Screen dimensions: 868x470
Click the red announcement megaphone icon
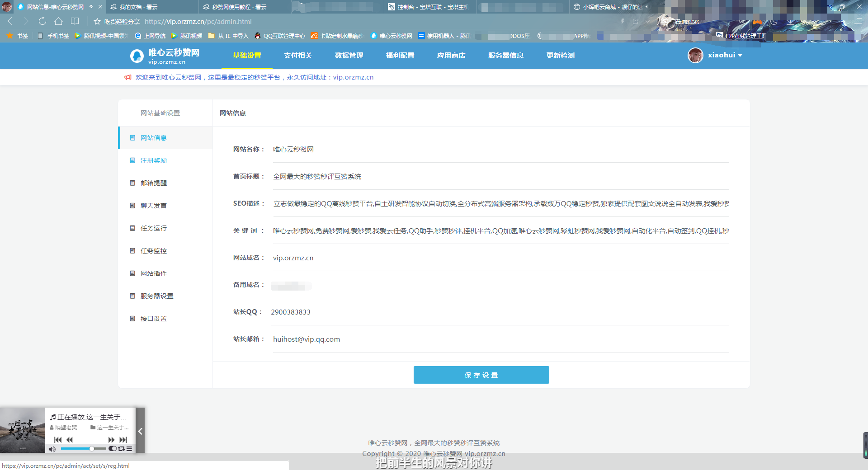coord(128,77)
